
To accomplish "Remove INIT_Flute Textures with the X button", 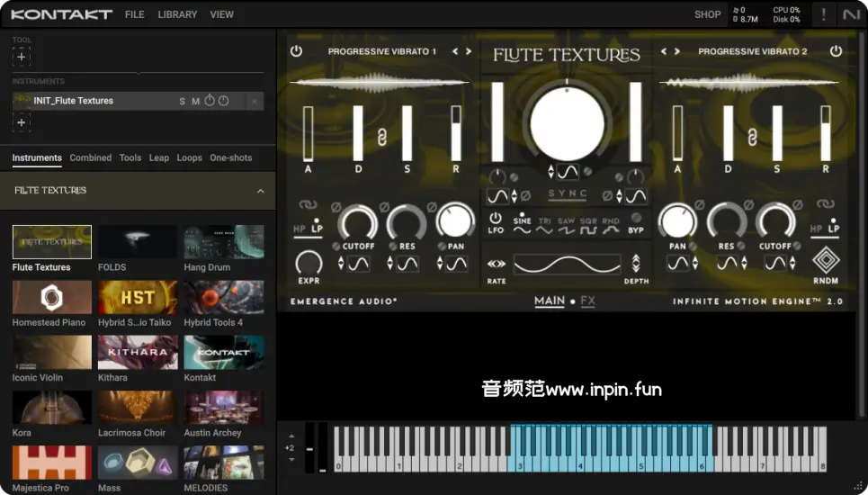I will click(255, 102).
